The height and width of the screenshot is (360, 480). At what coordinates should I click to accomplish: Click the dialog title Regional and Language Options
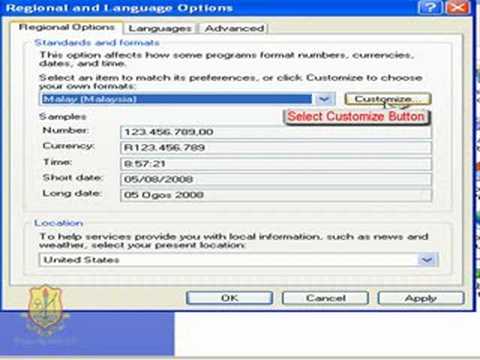tap(119, 8)
